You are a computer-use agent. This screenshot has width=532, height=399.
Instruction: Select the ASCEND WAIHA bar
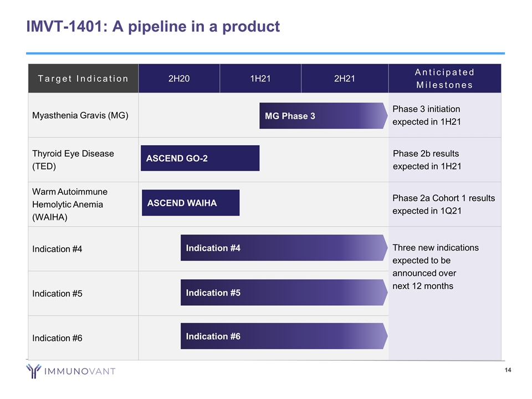pos(191,203)
